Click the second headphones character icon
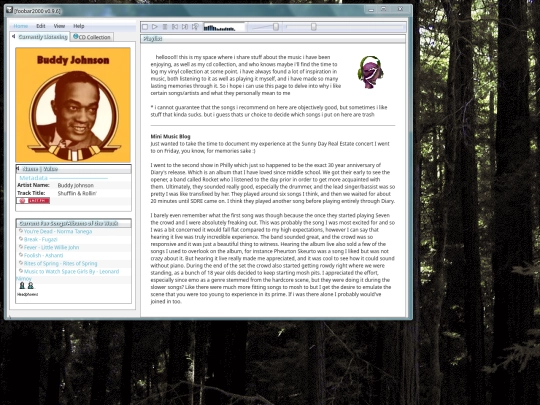The width and height of the screenshot is (540, 405). pos(31,285)
